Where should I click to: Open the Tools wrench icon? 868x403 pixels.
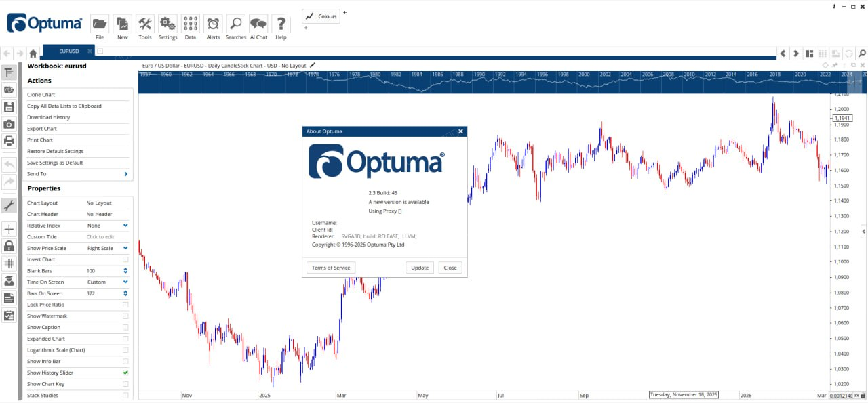tap(145, 24)
